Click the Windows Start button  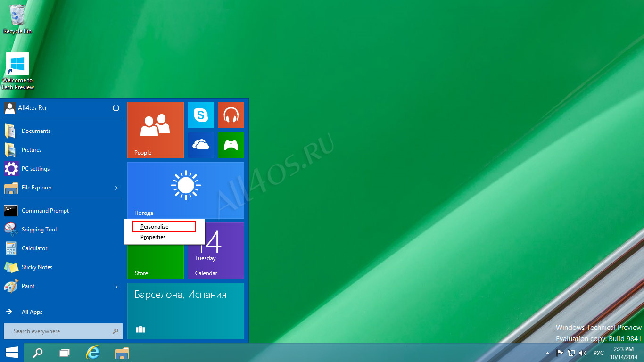point(12,353)
